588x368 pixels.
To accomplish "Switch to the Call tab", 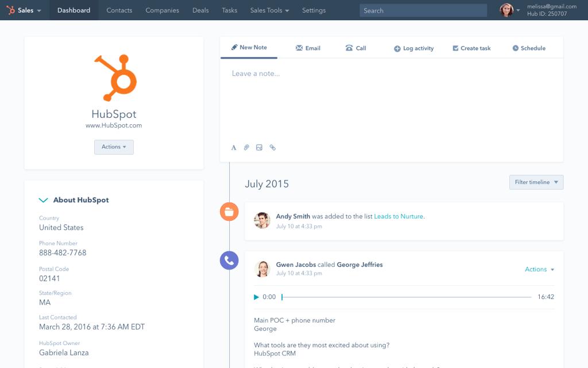I will [355, 48].
